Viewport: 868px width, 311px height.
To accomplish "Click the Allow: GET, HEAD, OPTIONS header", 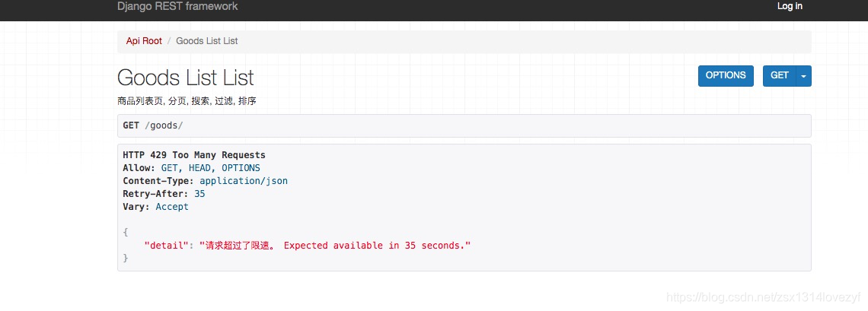I will coord(191,168).
